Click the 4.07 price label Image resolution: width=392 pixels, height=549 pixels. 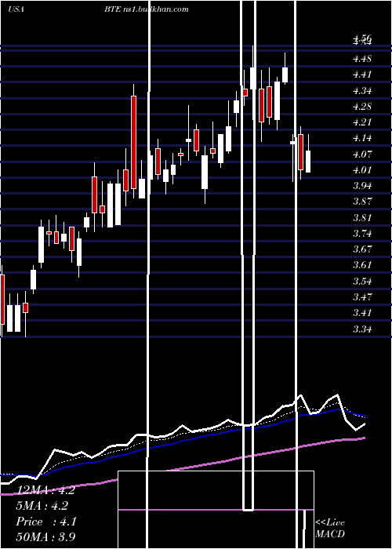tap(362, 154)
